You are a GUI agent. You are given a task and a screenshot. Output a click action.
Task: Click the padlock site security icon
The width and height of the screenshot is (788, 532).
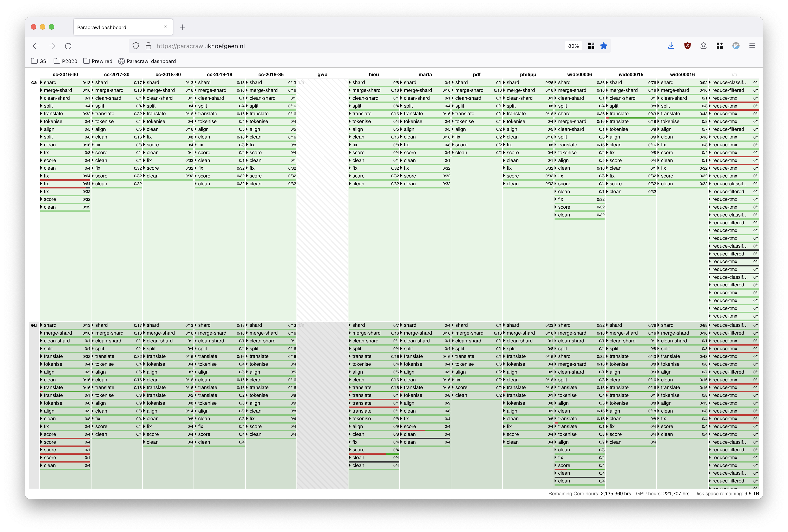tap(148, 46)
